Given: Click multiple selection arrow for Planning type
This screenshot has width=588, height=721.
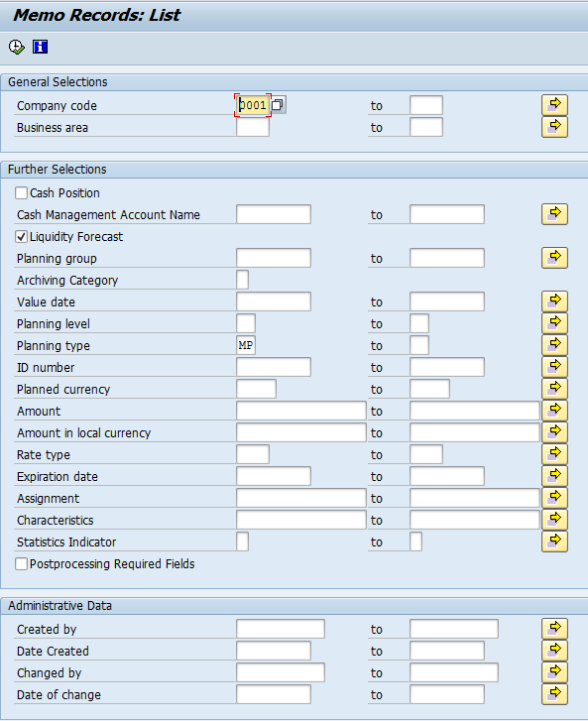Looking at the screenshot, I should [554, 345].
